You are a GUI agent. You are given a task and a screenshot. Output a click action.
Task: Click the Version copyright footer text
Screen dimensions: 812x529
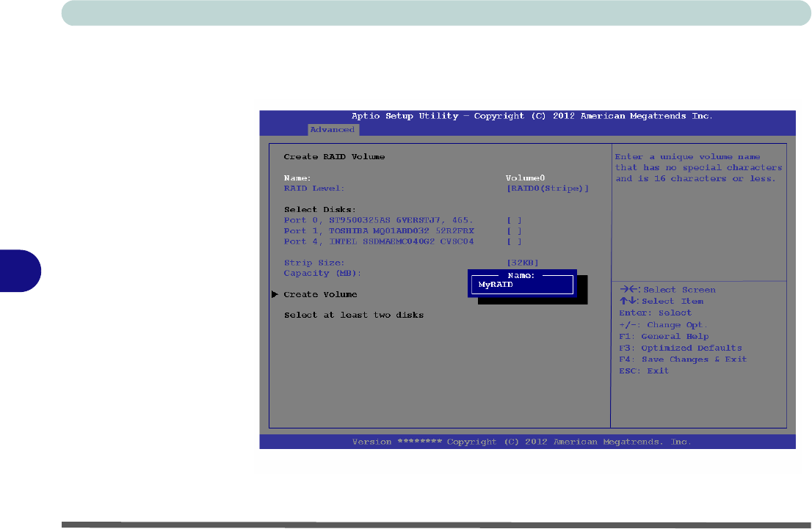521,442
